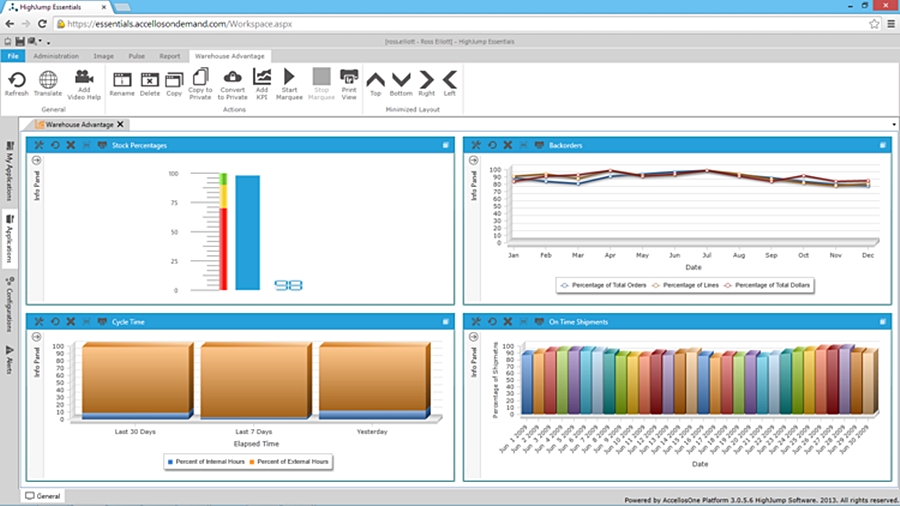Toggle Percent of External Hours legend
900x506 pixels.
click(x=289, y=461)
